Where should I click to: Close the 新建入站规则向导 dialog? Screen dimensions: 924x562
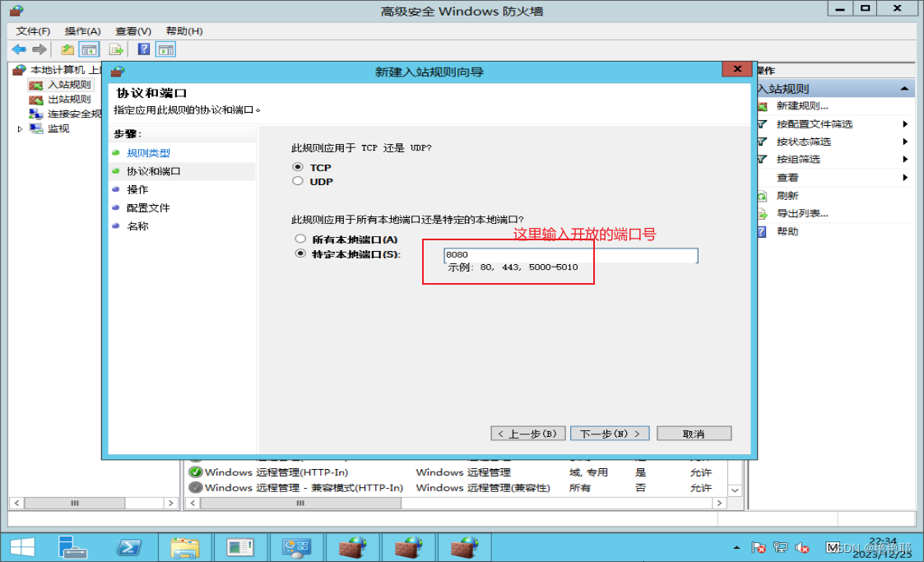click(x=737, y=69)
